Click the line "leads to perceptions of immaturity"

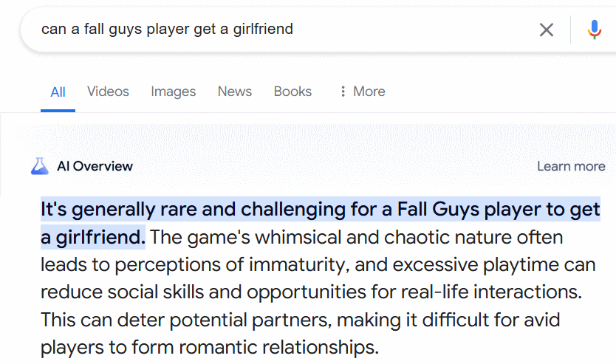[x=318, y=264]
